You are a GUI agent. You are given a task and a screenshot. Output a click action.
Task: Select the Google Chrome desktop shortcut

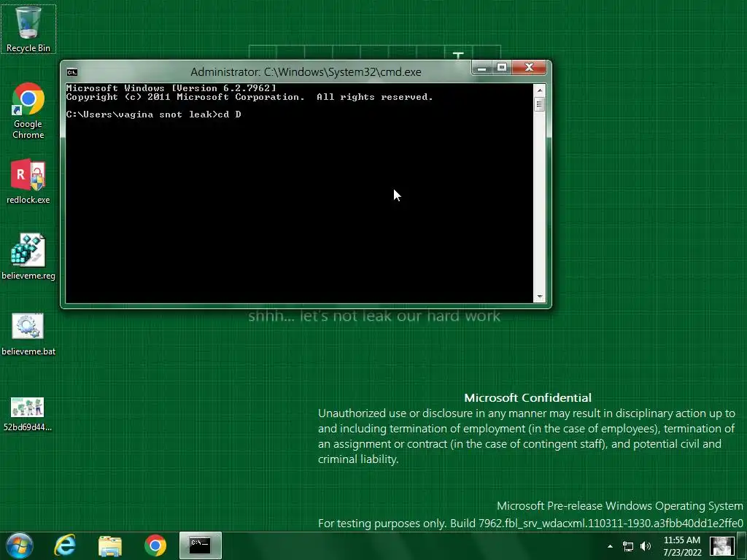pyautogui.click(x=28, y=111)
